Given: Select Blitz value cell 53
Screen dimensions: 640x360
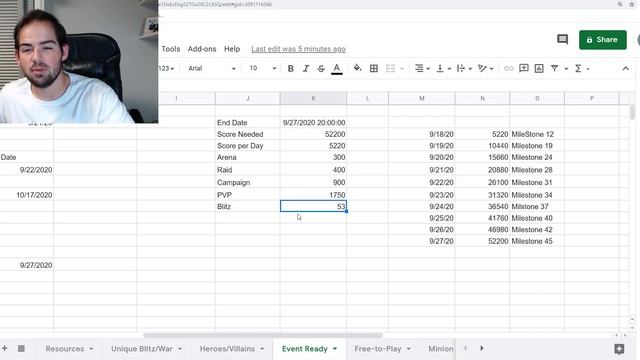Looking at the screenshot, I should 313,206.
